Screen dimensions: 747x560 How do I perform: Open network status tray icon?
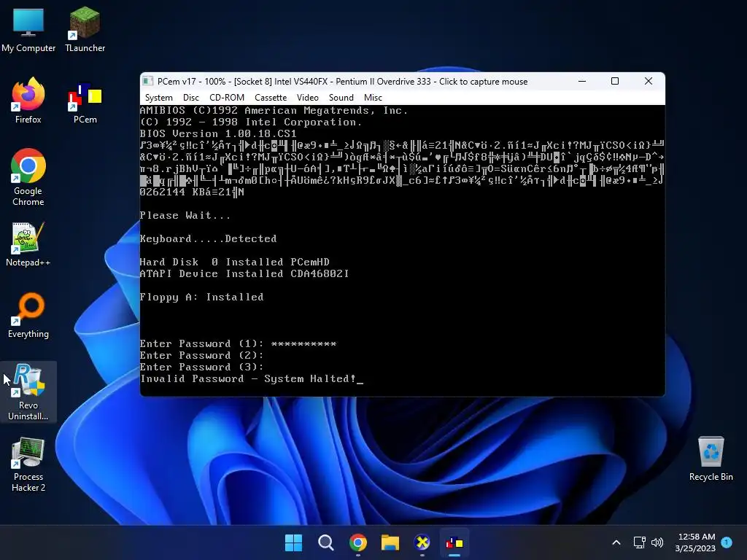pos(639,542)
